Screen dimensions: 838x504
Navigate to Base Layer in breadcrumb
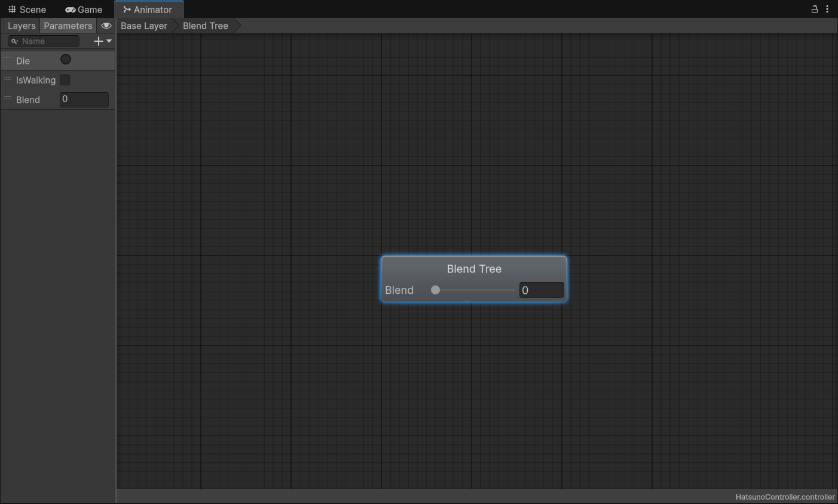point(144,26)
